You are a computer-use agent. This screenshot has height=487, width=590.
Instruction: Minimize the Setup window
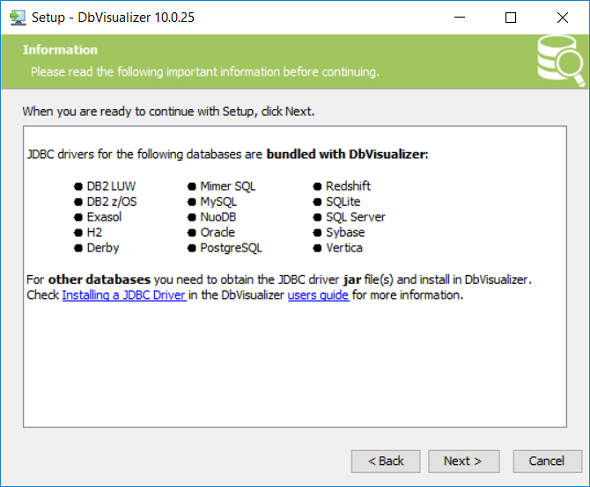tap(459, 17)
